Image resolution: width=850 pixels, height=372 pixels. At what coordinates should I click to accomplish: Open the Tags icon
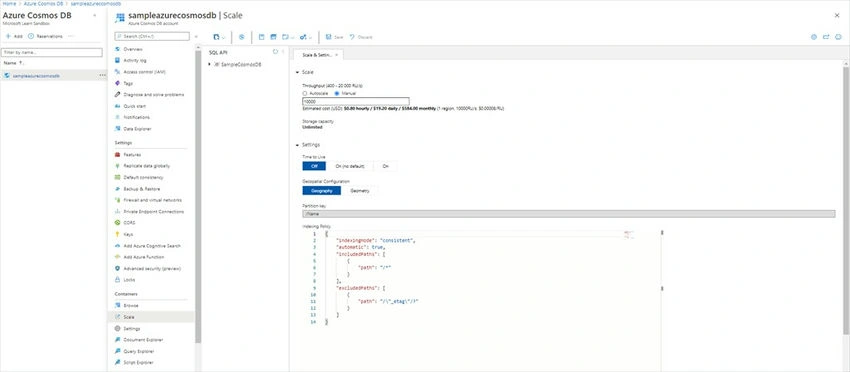click(118, 83)
